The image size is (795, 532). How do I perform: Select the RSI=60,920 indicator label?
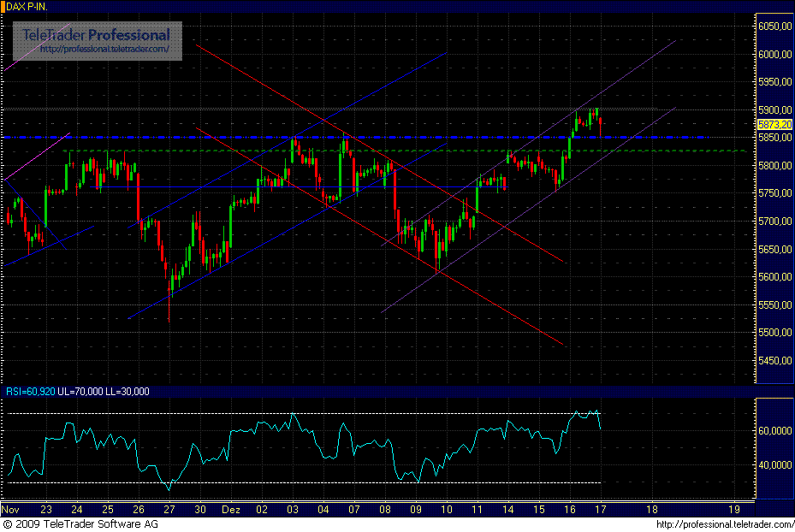38,390
